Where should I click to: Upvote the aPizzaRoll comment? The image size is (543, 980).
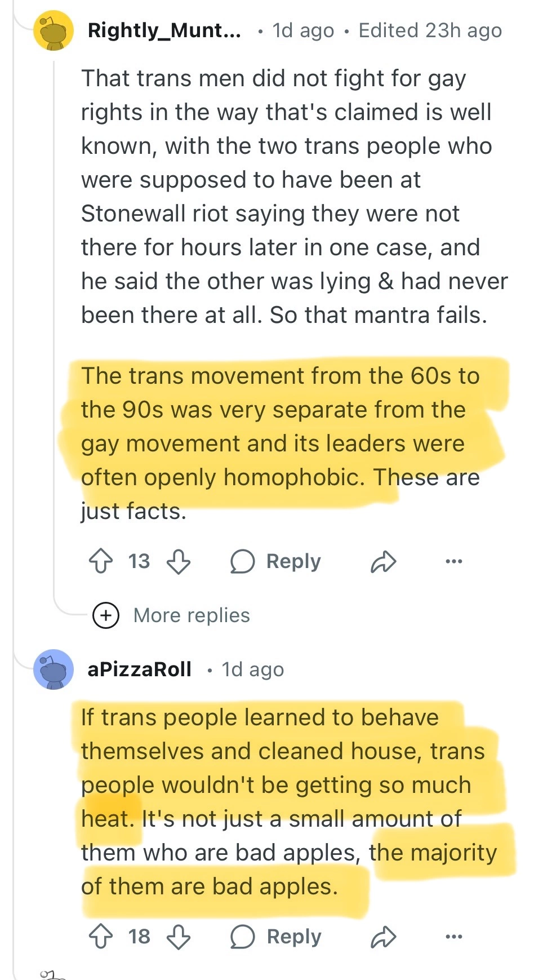point(101,937)
